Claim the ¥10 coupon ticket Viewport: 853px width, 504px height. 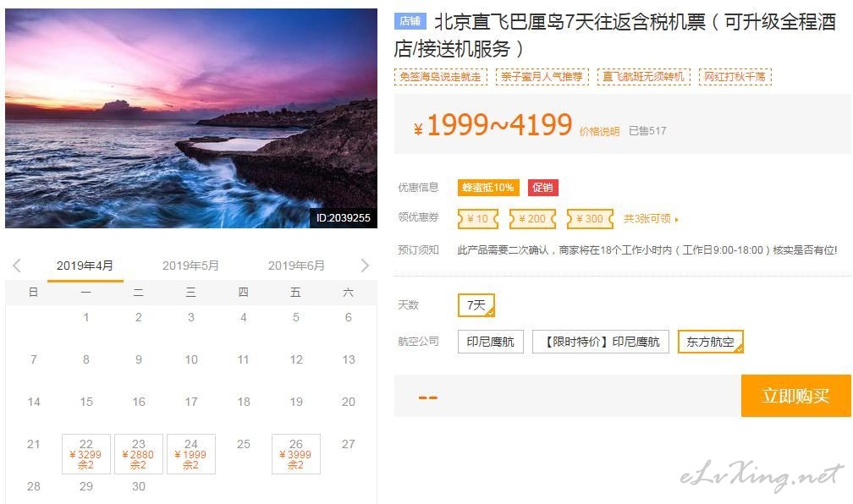(478, 218)
